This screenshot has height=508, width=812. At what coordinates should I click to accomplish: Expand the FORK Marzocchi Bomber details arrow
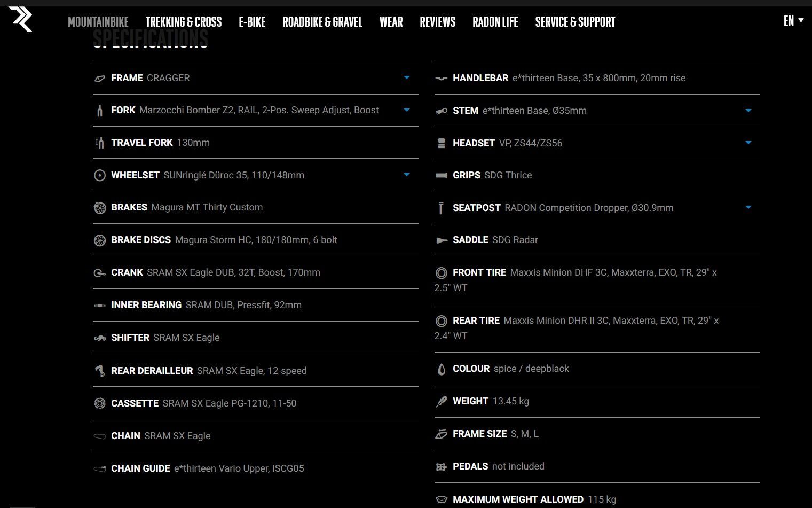pyautogui.click(x=407, y=110)
